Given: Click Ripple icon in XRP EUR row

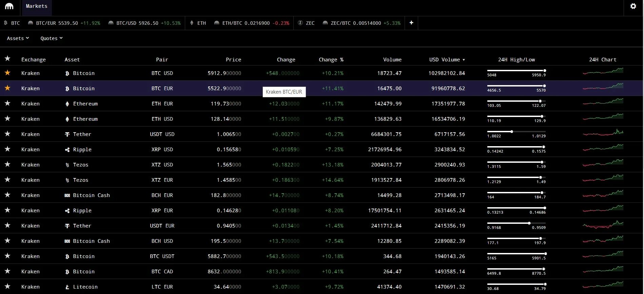Looking at the screenshot, I should pos(67,211).
